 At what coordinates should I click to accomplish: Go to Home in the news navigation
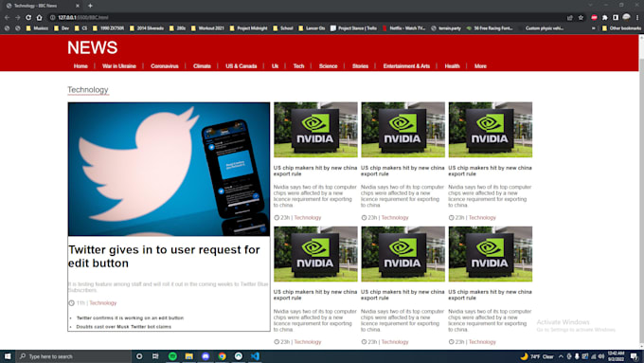80,66
